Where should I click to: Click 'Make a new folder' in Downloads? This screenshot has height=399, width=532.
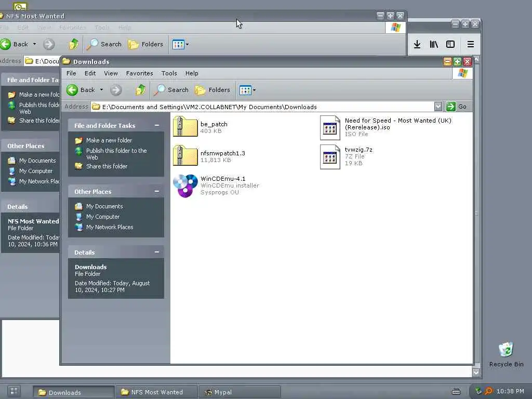pyautogui.click(x=109, y=140)
